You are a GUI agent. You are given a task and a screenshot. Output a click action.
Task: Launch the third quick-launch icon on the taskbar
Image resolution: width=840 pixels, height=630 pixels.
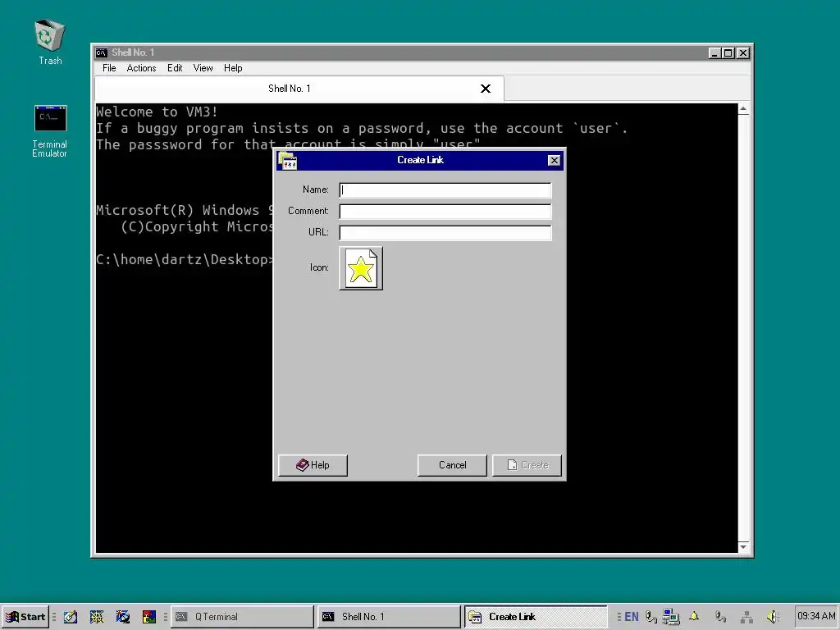pyautogui.click(x=123, y=617)
